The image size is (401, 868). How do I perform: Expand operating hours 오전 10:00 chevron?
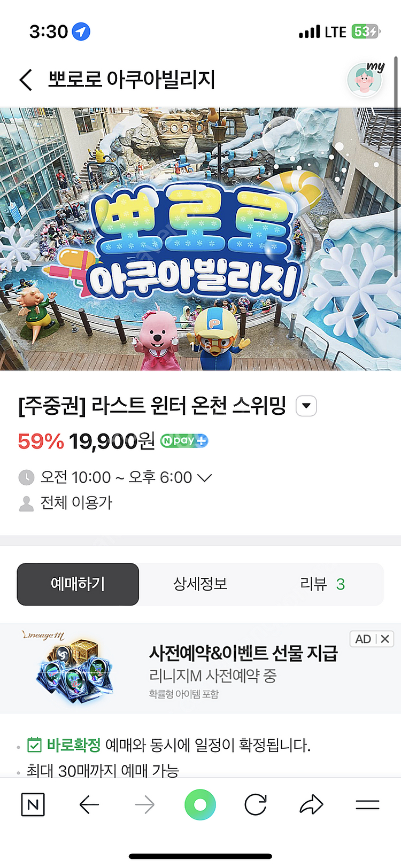pos(205,477)
